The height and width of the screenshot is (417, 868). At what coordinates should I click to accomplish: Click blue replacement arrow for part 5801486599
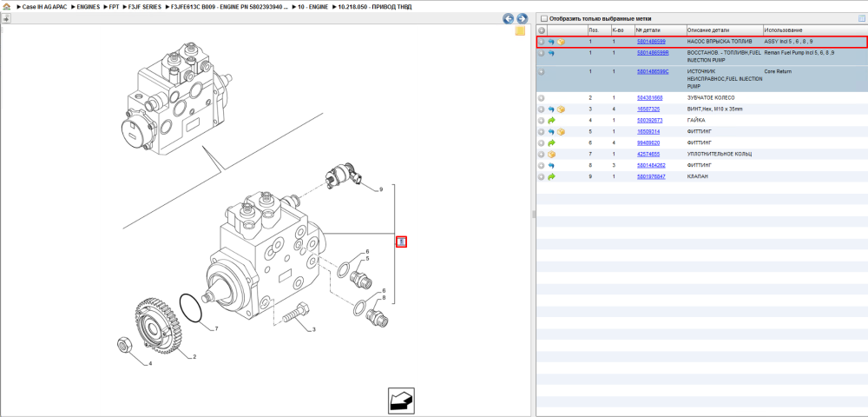(x=551, y=42)
